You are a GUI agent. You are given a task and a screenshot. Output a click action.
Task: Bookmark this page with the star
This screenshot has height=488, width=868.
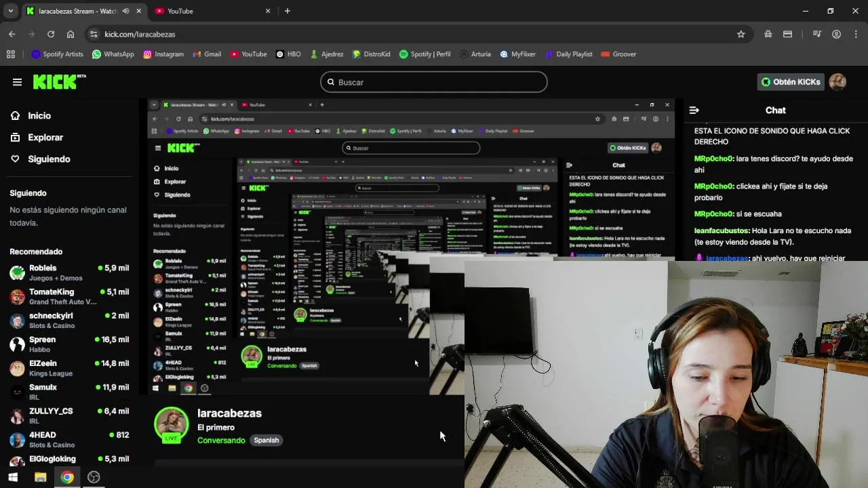tap(741, 34)
